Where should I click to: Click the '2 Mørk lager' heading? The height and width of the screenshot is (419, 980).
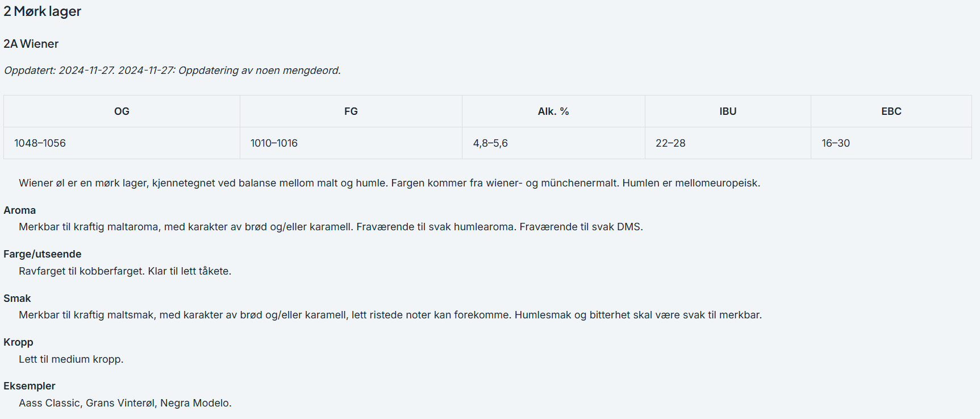42,11
